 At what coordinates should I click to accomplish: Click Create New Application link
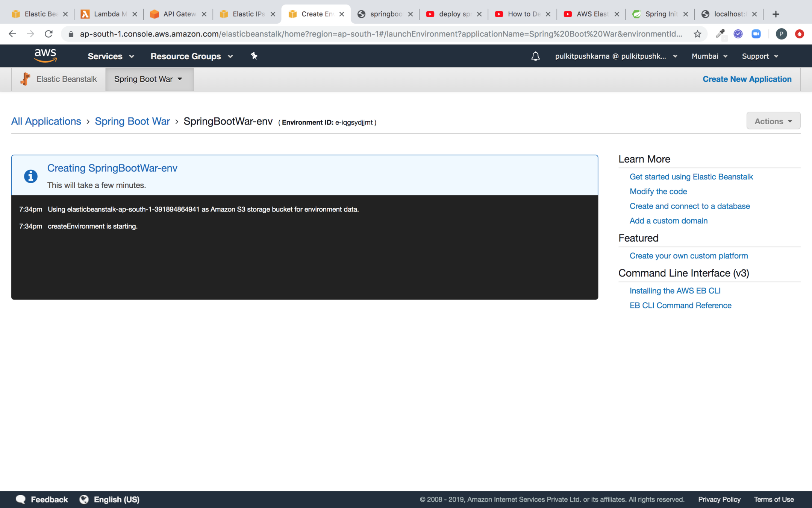tap(747, 79)
